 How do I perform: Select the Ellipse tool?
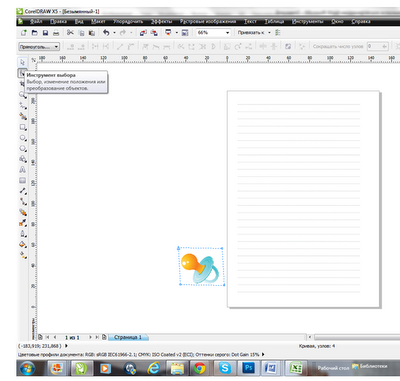(x=22, y=138)
